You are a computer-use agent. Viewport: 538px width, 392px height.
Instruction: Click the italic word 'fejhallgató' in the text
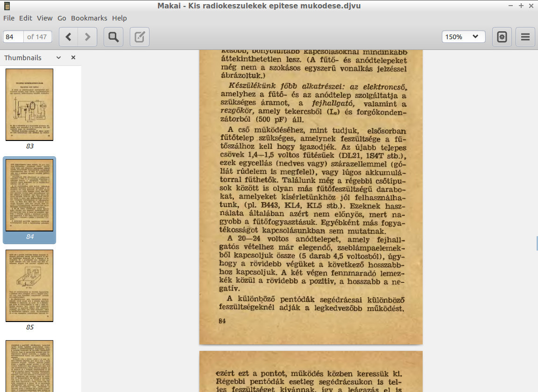333,103
